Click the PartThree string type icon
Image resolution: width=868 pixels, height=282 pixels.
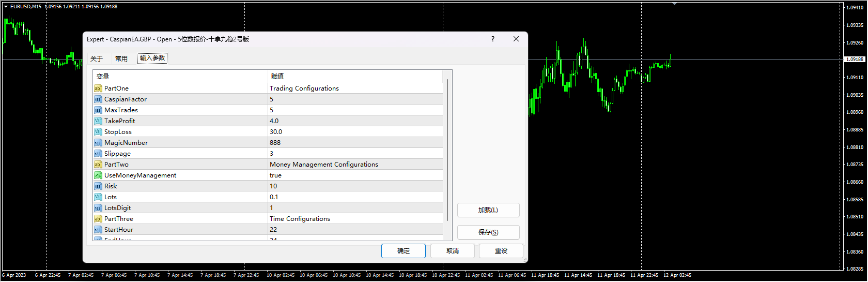click(x=98, y=219)
